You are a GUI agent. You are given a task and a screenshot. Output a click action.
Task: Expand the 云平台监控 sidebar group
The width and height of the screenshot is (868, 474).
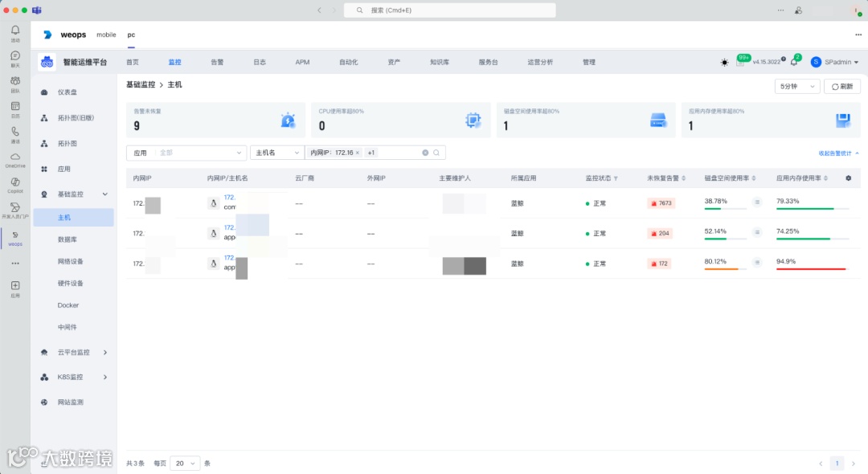[x=105, y=353]
